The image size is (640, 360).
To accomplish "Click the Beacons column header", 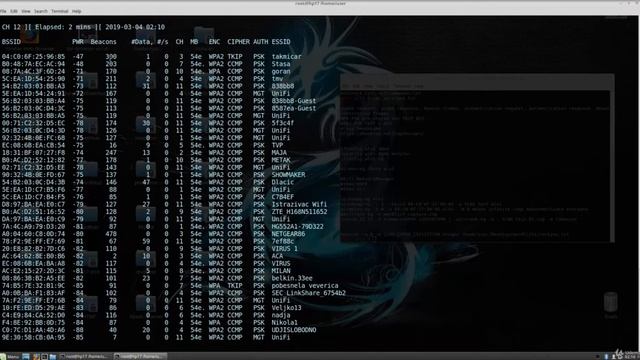I will pyautogui.click(x=104, y=42).
